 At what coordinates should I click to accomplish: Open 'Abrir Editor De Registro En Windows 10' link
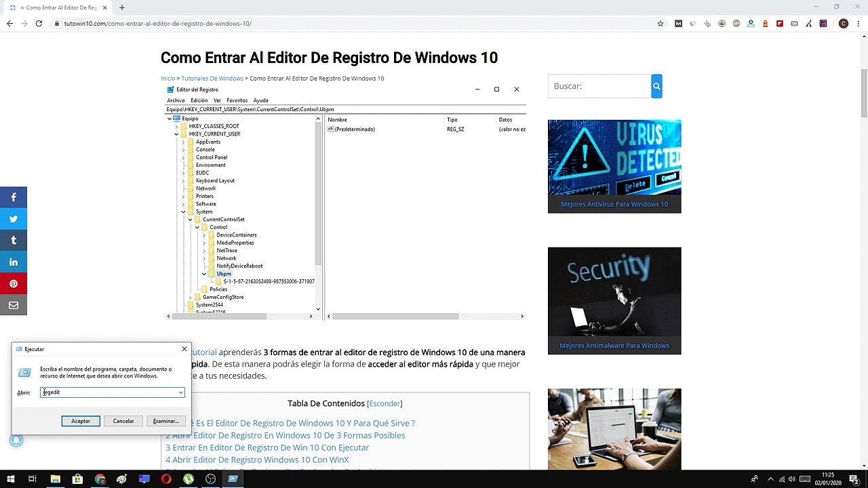(x=285, y=436)
